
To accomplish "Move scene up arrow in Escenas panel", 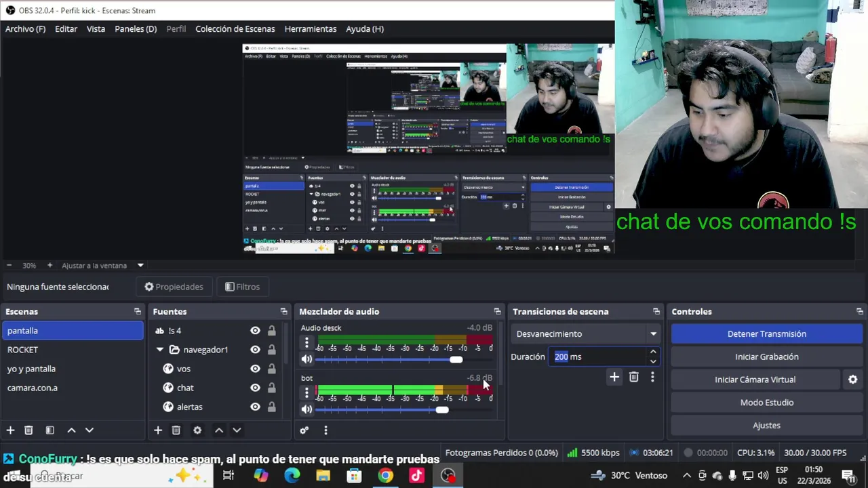I will [x=71, y=430].
